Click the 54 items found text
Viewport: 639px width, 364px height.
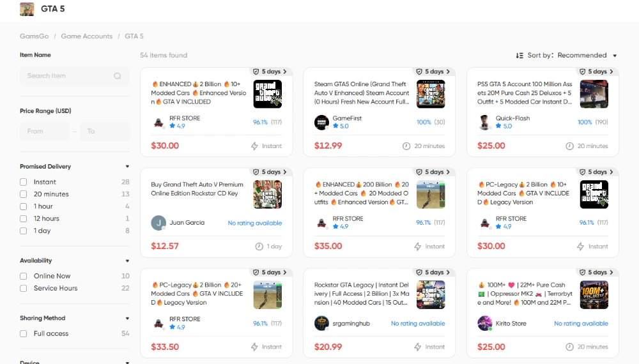[164, 56]
